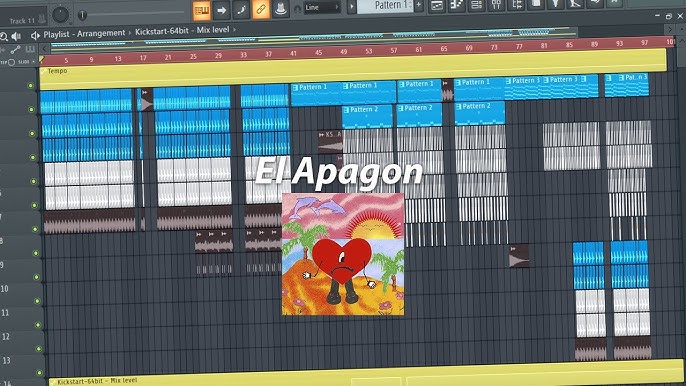Click Playlist - Arrangement breadcrumb
The image size is (686, 386).
coord(84,33)
